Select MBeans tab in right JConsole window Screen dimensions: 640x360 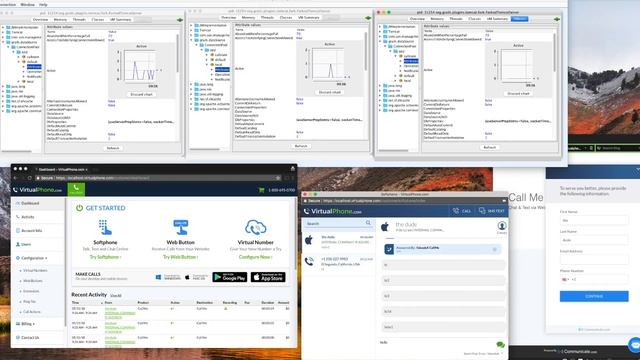coord(519,19)
